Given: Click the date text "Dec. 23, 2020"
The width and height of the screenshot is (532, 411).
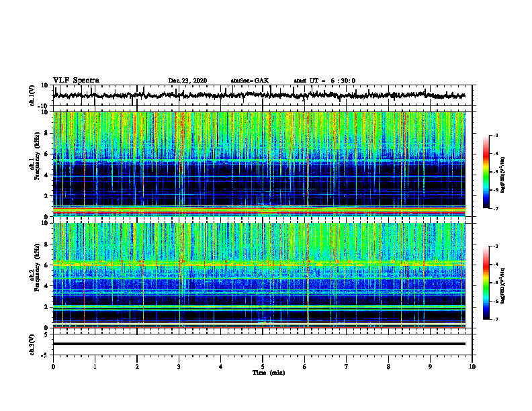Looking at the screenshot, I should (x=187, y=81).
